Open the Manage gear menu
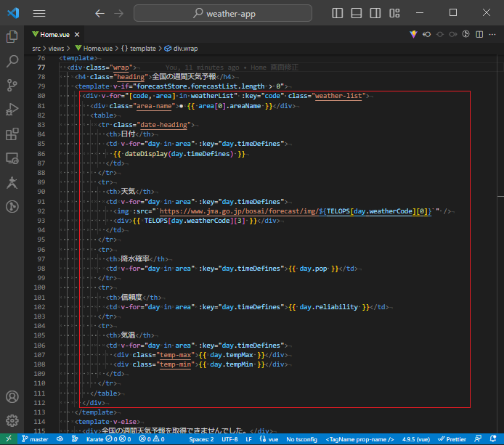504x445 pixels. [x=12, y=420]
